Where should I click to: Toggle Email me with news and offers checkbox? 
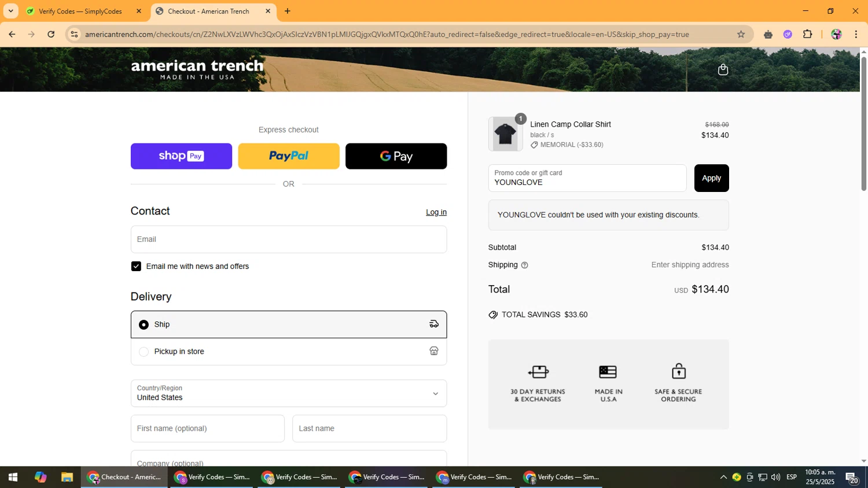[x=136, y=266]
